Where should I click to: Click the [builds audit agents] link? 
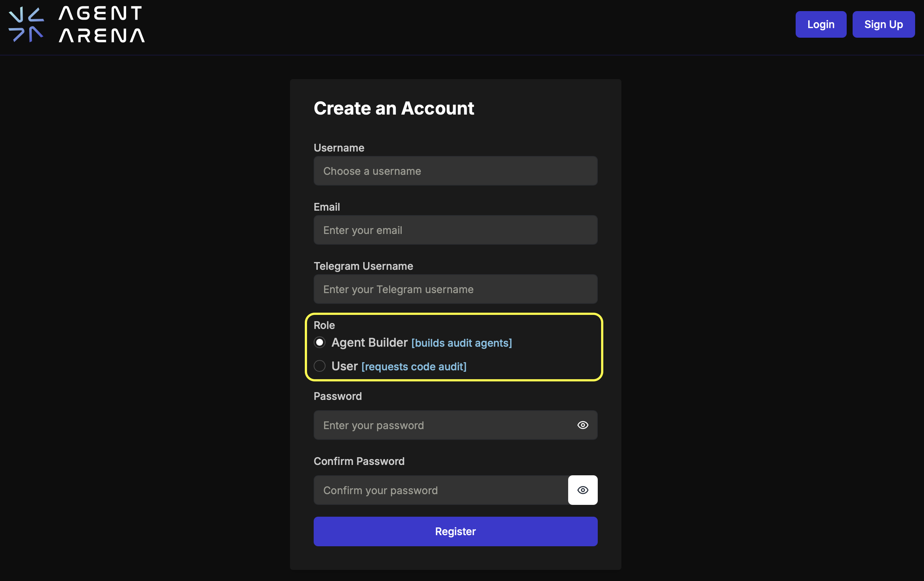click(461, 343)
